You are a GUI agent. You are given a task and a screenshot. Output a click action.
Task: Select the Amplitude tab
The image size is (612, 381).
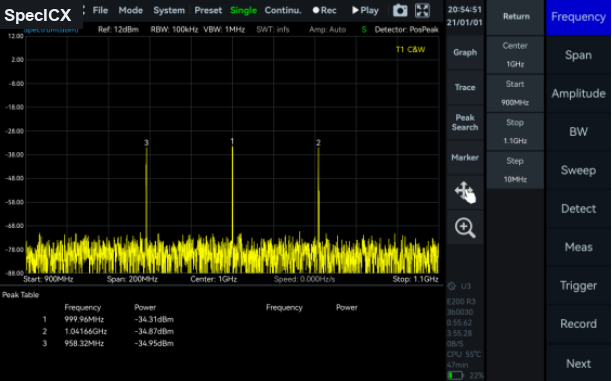pyautogui.click(x=578, y=93)
